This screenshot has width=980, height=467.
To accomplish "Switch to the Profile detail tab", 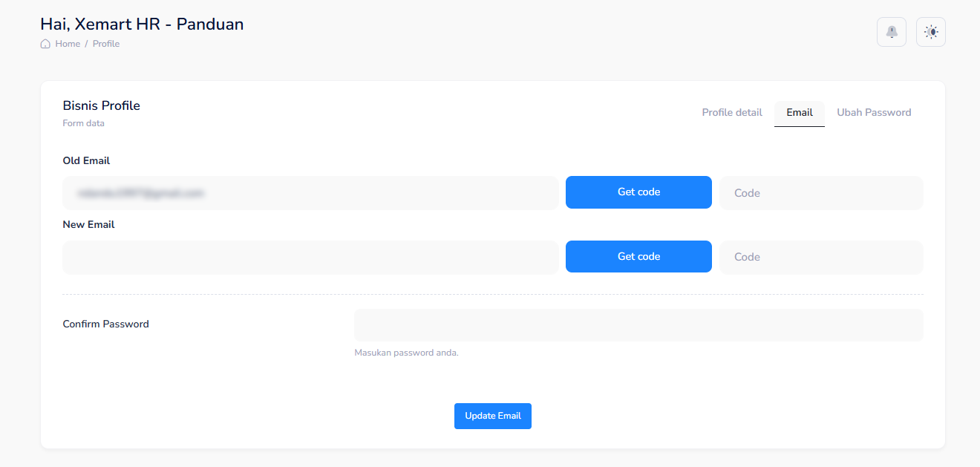I will [731, 112].
